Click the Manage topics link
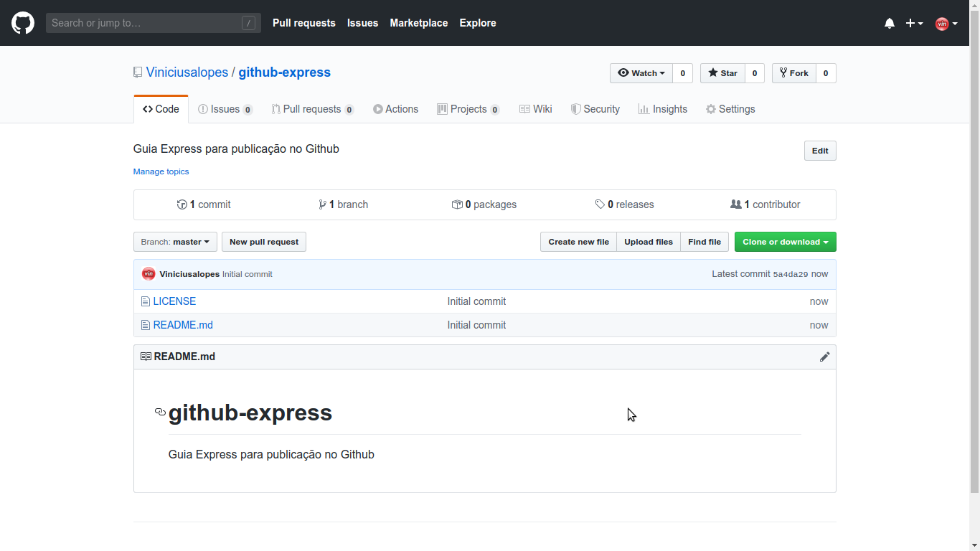 (161, 171)
